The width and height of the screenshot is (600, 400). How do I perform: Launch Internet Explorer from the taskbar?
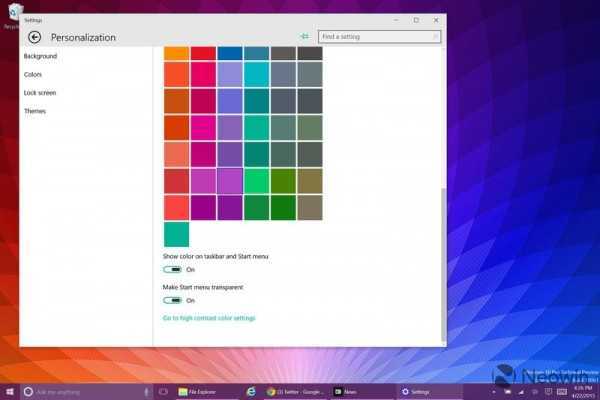tap(251, 392)
